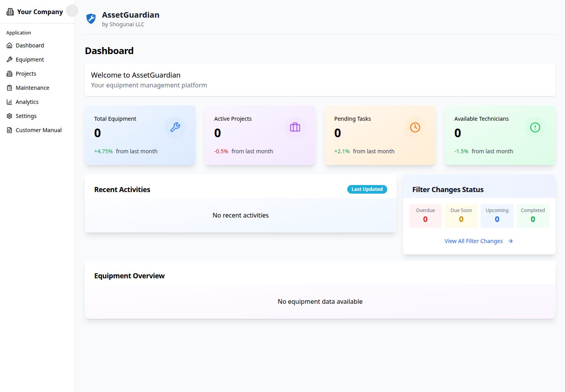This screenshot has width=565, height=392.
Task: Click the Pending Tasks label
Action: point(352,119)
